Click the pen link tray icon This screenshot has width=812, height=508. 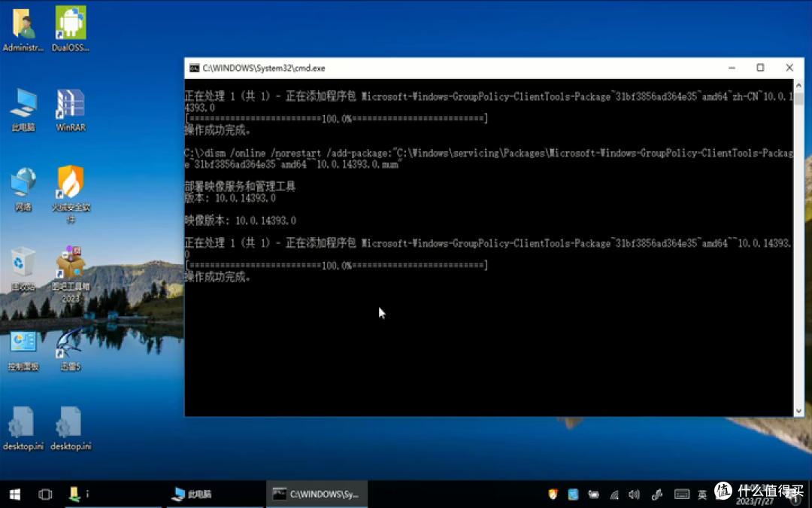[x=657, y=494]
